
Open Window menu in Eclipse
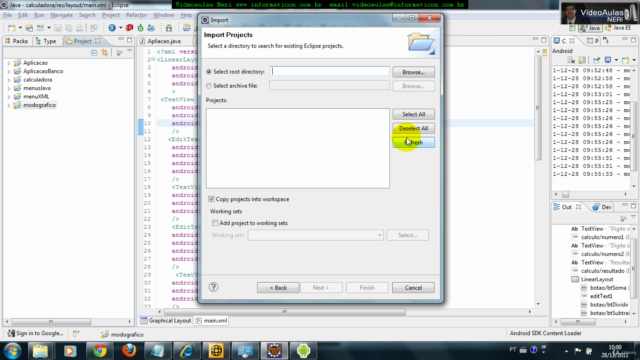point(163,15)
